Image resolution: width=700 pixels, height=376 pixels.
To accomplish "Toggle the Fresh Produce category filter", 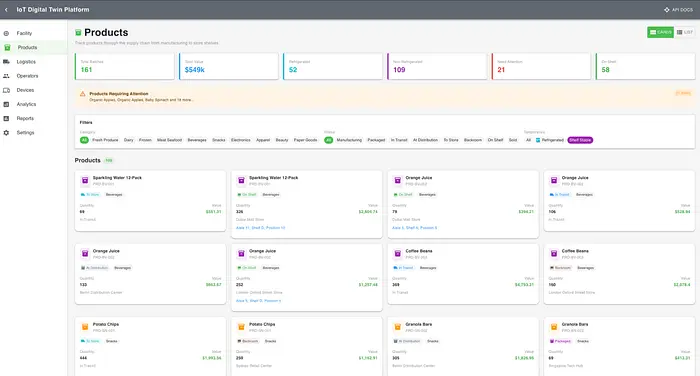I will 105,140.
